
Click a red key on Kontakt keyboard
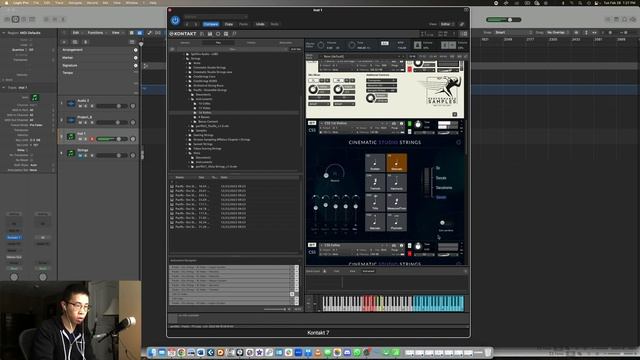tap(369, 302)
